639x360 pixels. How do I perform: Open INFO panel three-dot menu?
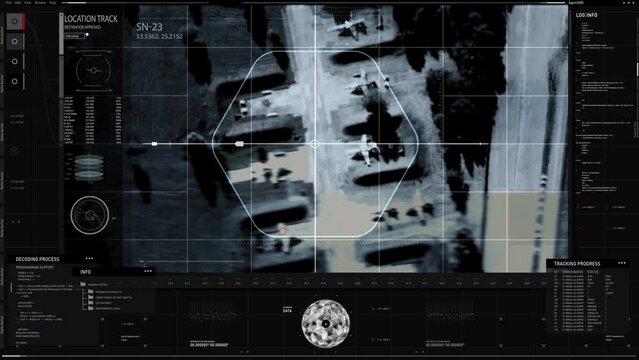pos(148,271)
